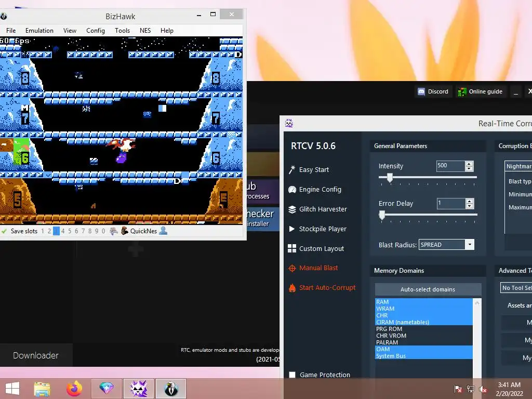Click the network tray icon
The image size is (532, 399).
(471, 389)
